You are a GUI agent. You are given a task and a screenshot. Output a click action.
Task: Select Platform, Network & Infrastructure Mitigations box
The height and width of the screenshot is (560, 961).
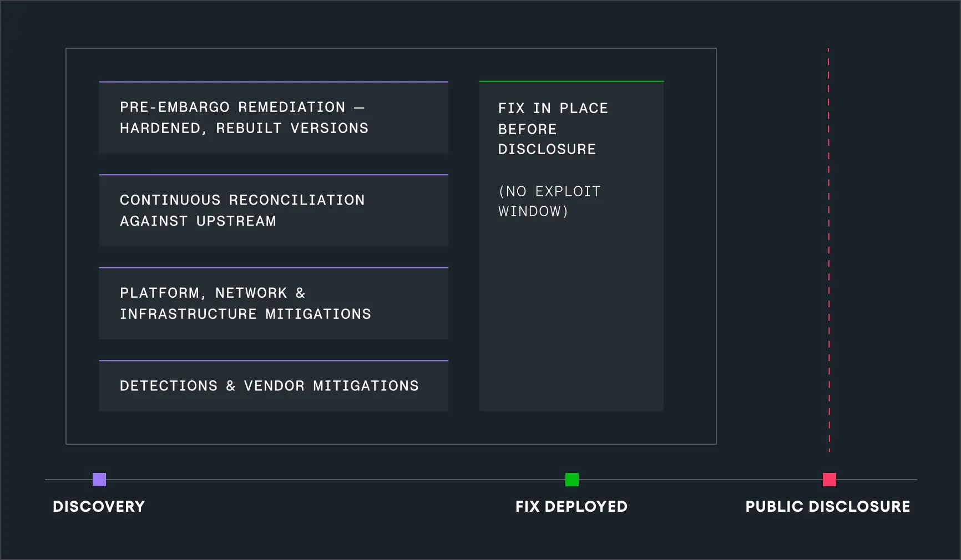[x=274, y=303]
